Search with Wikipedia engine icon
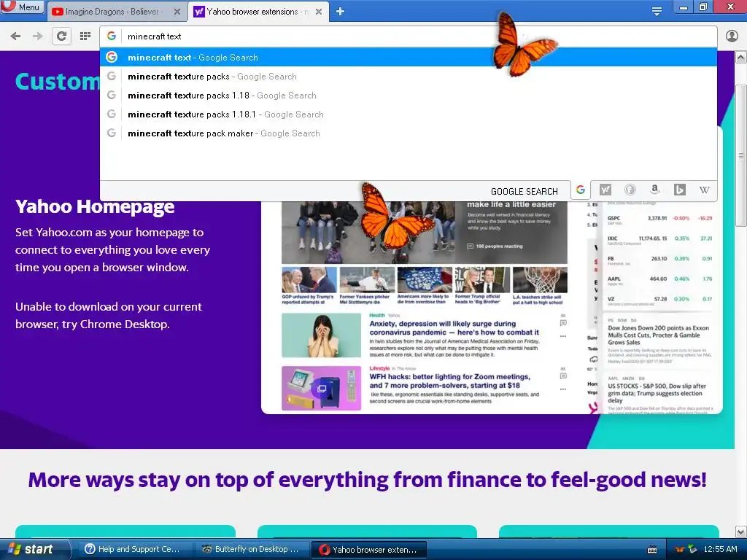Image resolution: width=747 pixels, height=560 pixels. pyautogui.click(x=704, y=190)
